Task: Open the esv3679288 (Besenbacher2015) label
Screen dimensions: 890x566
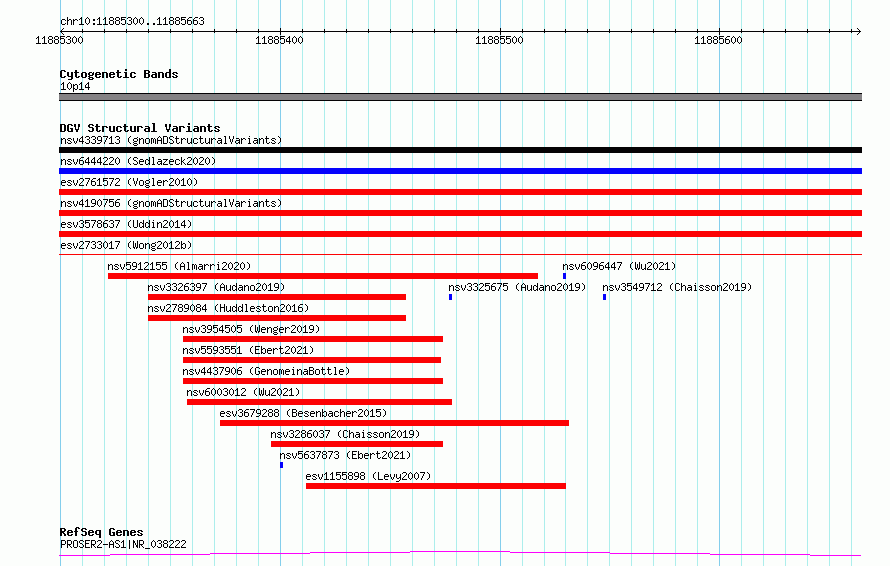Action: [x=303, y=413]
